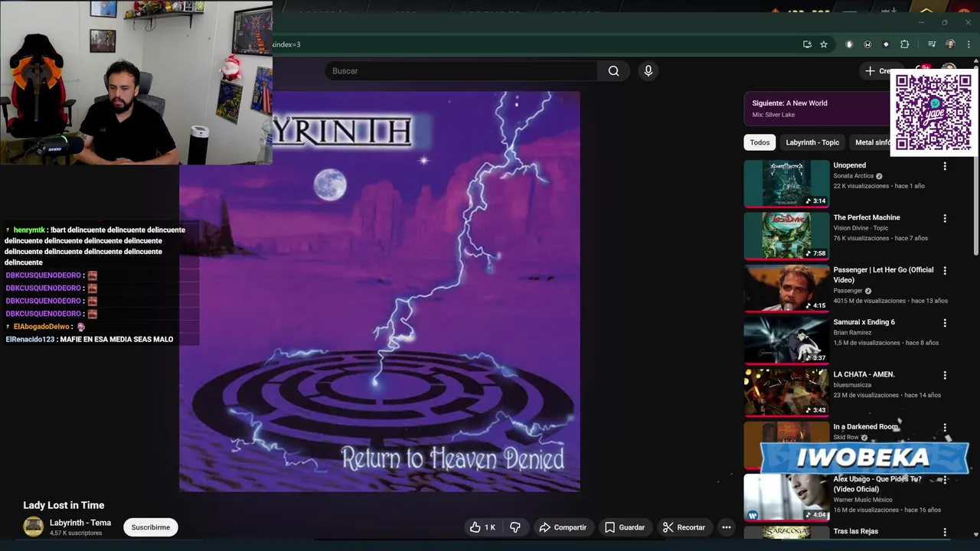Click 'bluesmusicza' channel name
The height and width of the screenshot is (551, 980).
[852, 385]
